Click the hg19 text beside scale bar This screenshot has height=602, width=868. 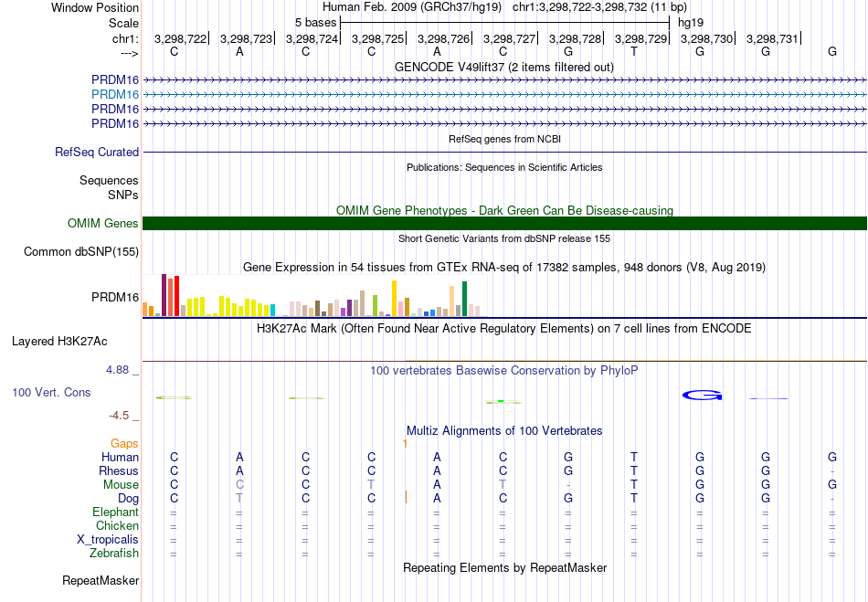coord(691,23)
